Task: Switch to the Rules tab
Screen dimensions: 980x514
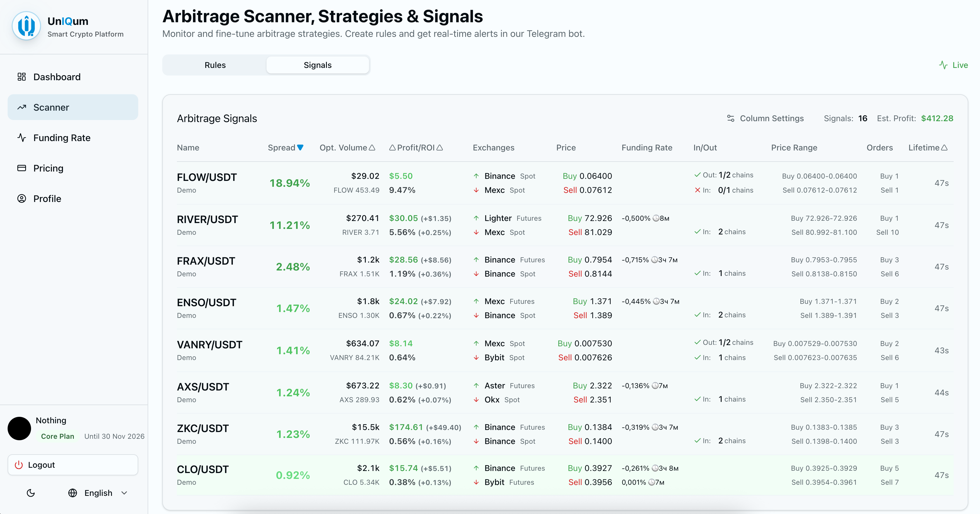Action: [x=215, y=65]
